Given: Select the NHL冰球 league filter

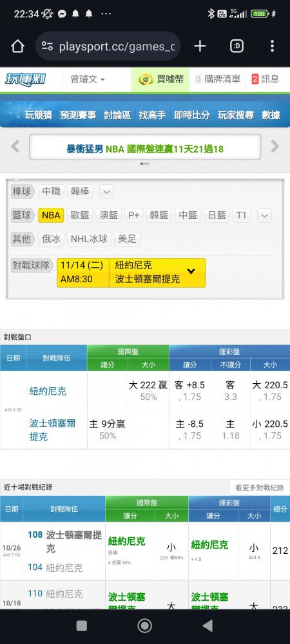Looking at the screenshot, I should click(x=89, y=239).
